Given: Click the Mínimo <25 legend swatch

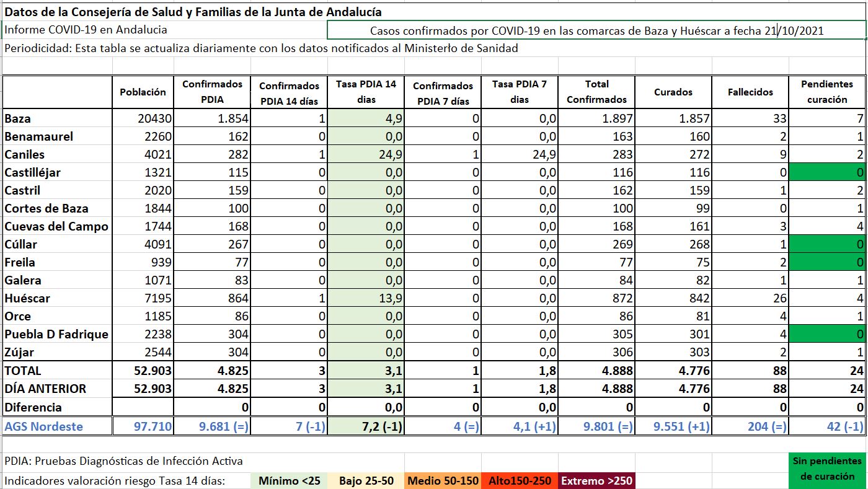Looking at the screenshot, I should (289, 481).
